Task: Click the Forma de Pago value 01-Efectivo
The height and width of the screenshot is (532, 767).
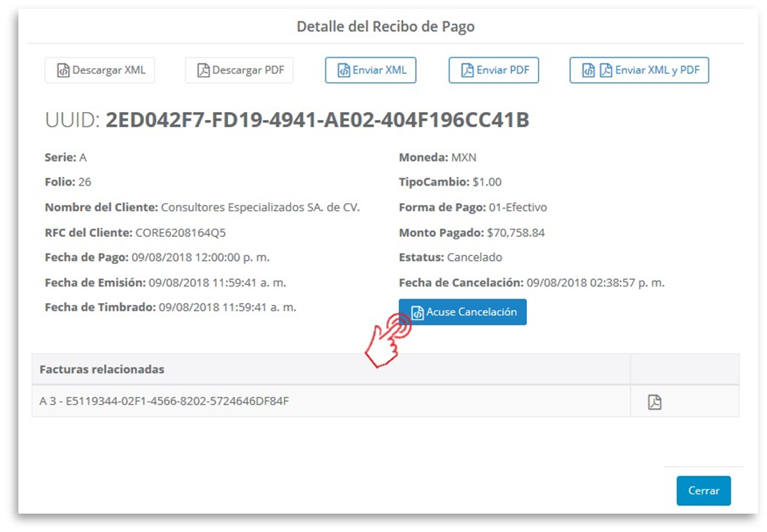Action: tap(517, 207)
